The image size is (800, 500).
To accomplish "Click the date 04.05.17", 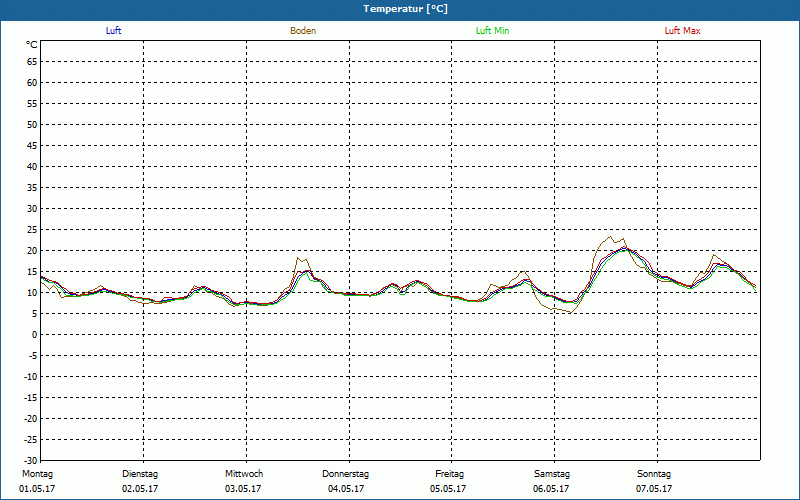I will pos(346,489).
